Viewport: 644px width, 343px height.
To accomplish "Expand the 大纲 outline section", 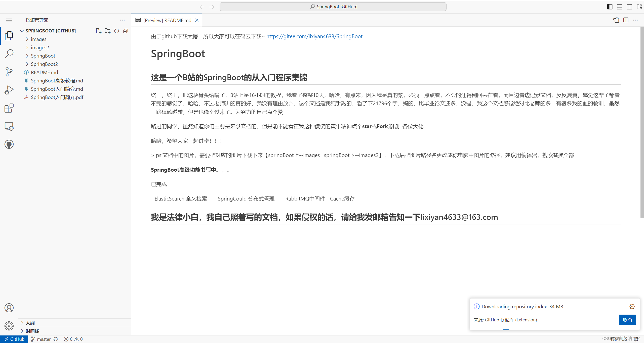I will 74,323.
